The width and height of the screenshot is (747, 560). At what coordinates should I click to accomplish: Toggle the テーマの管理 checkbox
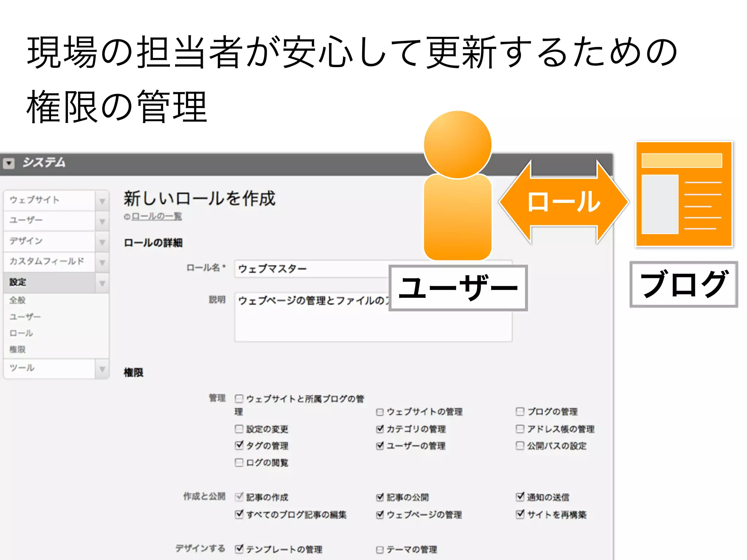click(380, 549)
